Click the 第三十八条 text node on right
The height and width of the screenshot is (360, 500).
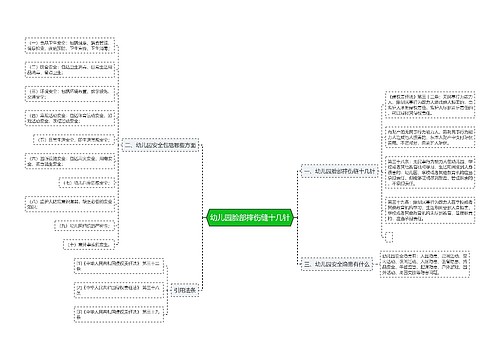(x=430, y=172)
